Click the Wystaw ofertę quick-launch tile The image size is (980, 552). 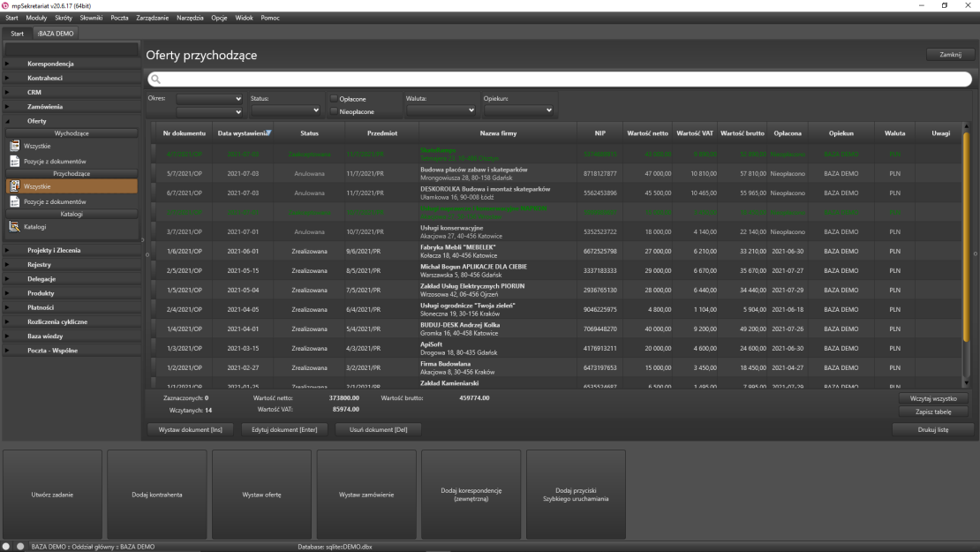[262, 495]
